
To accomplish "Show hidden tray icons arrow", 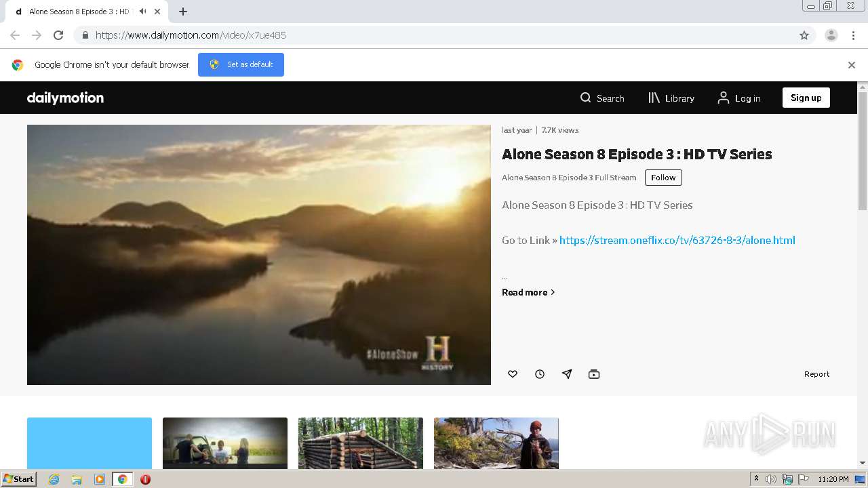I will pos(756,479).
